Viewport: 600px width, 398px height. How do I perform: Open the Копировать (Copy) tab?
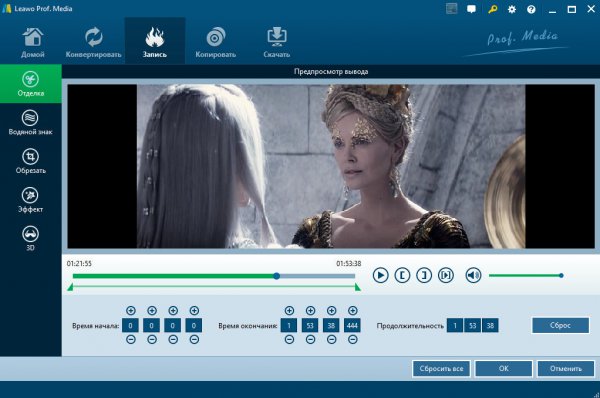point(215,42)
